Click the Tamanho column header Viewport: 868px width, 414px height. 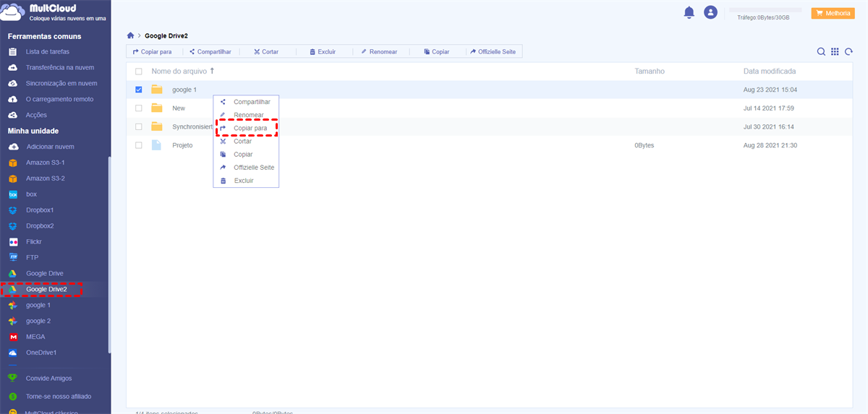[650, 72]
